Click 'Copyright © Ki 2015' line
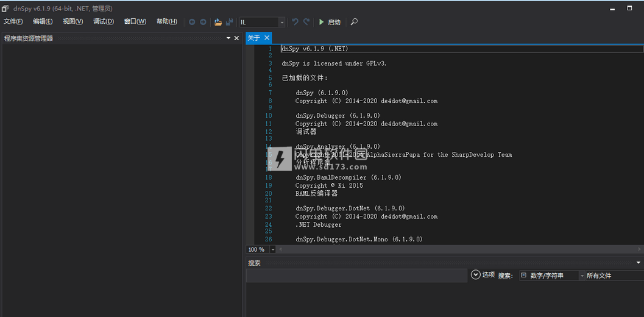The width and height of the screenshot is (644, 317). coord(329,185)
